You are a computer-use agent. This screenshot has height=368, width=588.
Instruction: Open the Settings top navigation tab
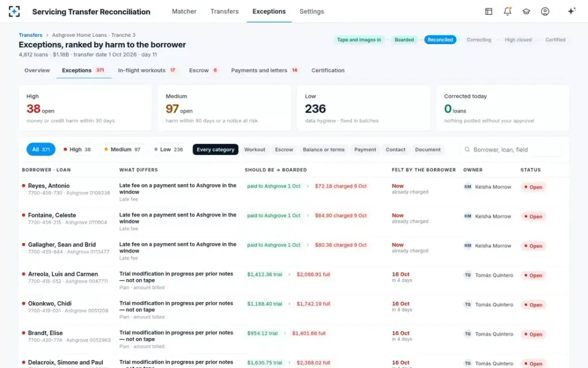pyautogui.click(x=312, y=11)
